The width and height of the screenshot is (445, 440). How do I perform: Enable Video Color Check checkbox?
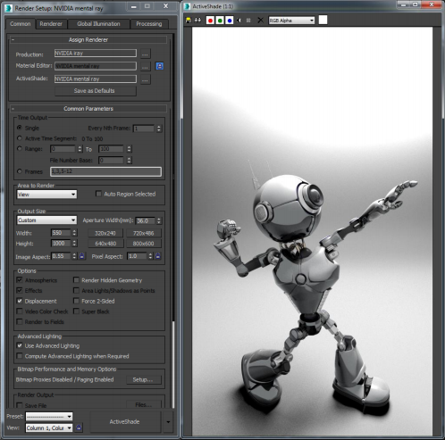click(19, 311)
